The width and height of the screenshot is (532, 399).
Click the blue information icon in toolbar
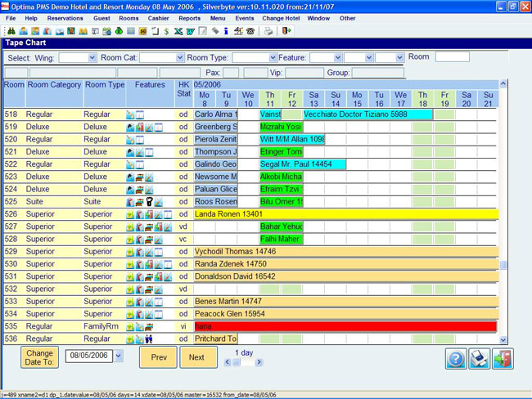click(226, 31)
